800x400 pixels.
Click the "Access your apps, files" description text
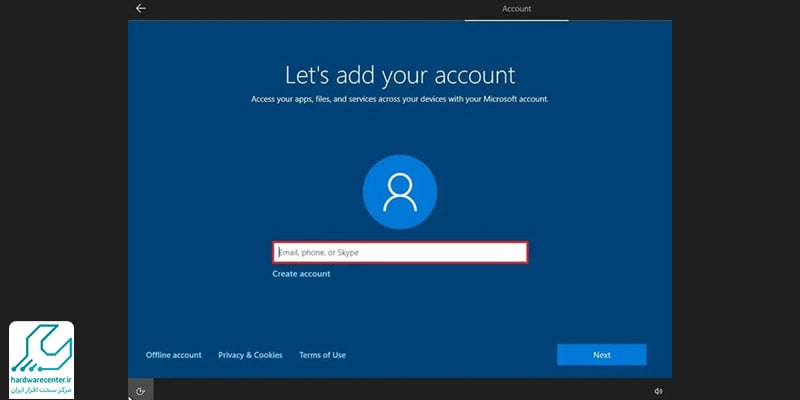coord(400,99)
